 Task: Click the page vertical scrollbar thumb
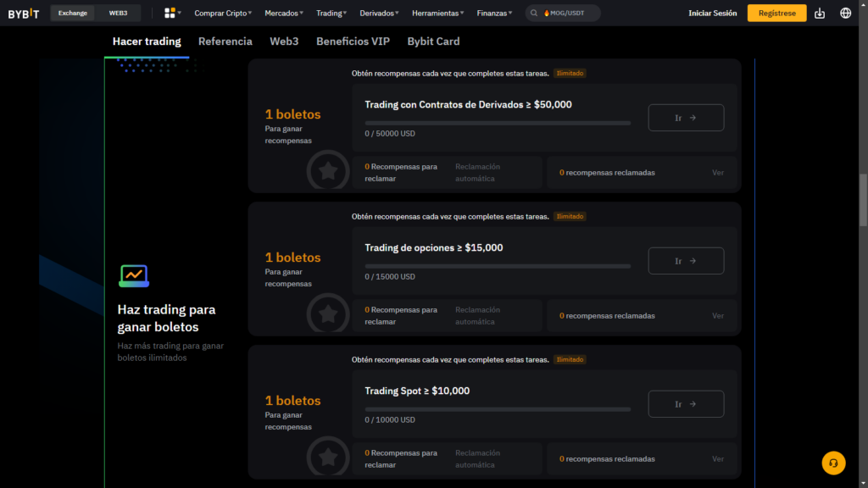coord(863,200)
